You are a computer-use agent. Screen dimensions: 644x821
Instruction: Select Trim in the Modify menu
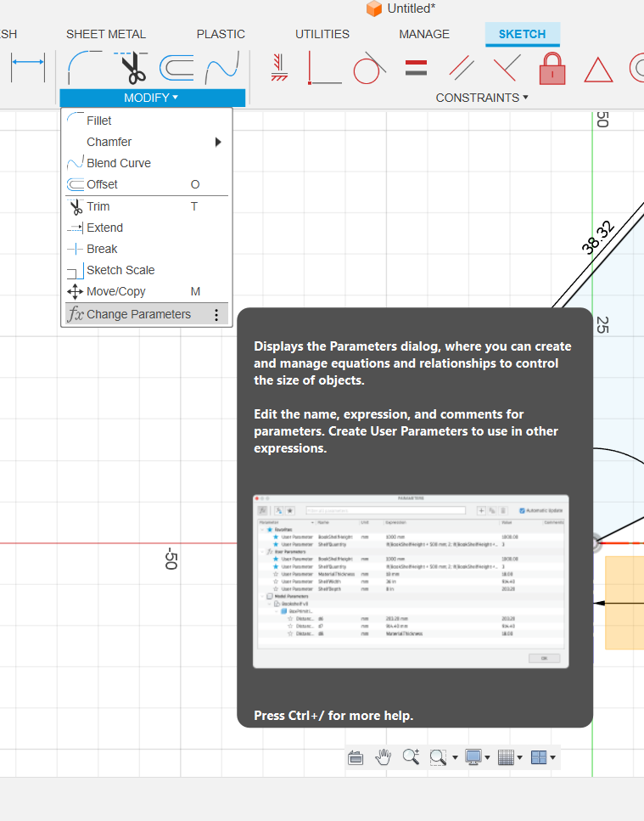(147, 206)
